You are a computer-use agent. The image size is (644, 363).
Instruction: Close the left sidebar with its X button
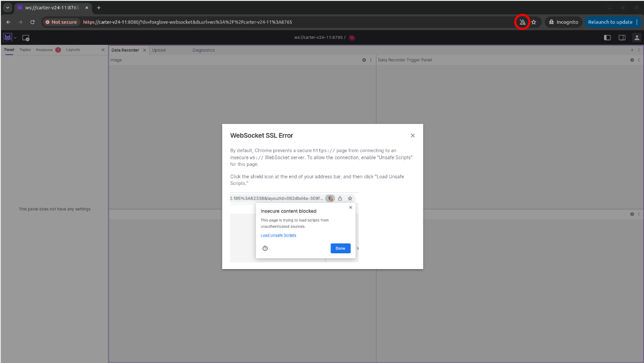102,50
